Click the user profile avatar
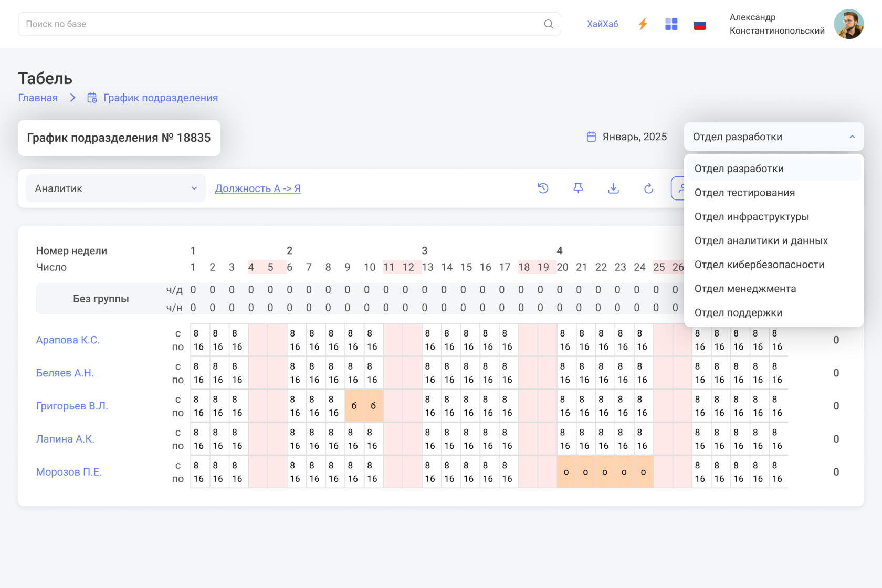Viewport: 882px width, 588px height. point(848,24)
